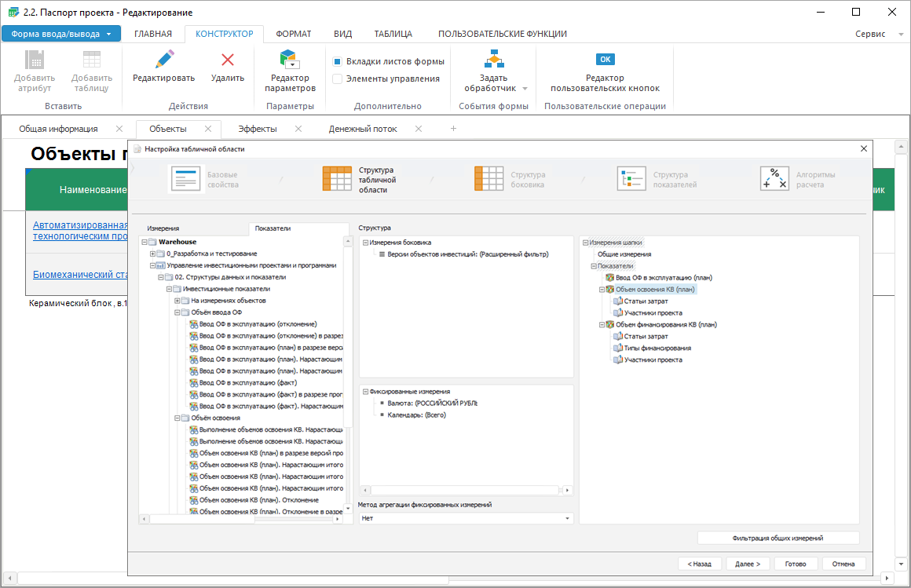This screenshot has width=911, height=588.
Task: Select Ввод ОФ в эксплуатацию (план) in header
Action: tap(664, 278)
